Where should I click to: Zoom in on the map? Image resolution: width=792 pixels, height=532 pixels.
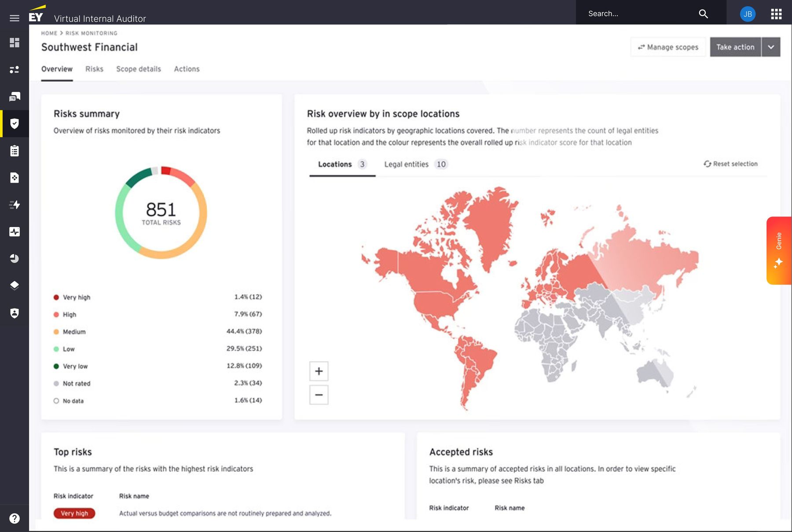(319, 371)
